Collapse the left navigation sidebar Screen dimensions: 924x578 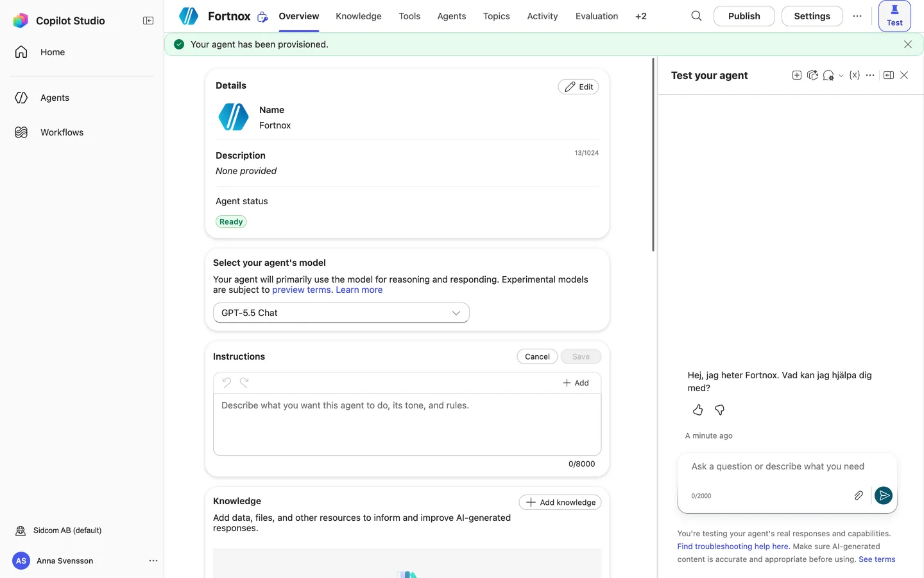148,21
